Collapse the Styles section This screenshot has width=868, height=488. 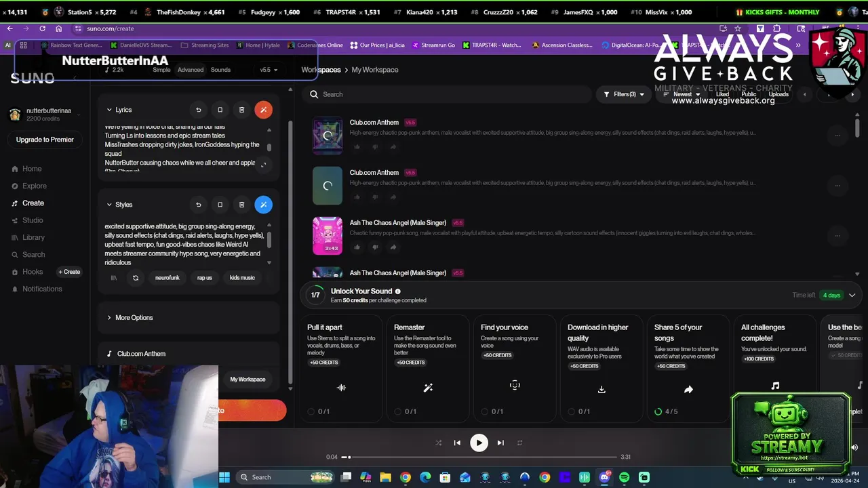point(109,205)
